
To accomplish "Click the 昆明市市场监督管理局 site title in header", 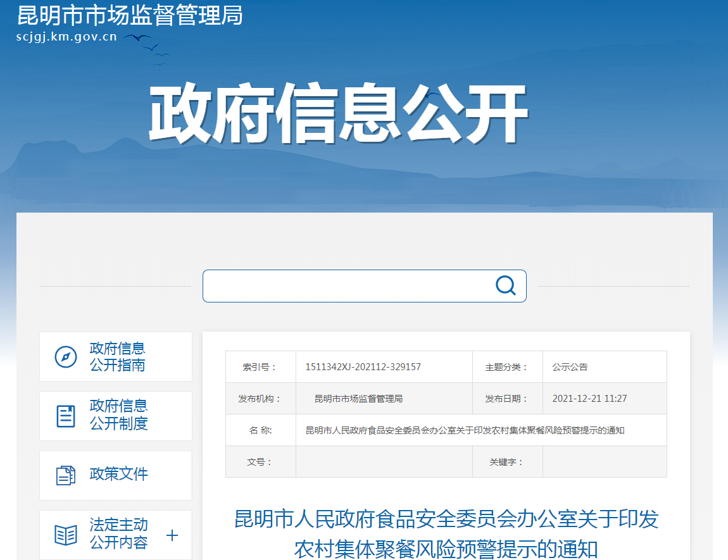I will click(130, 15).
